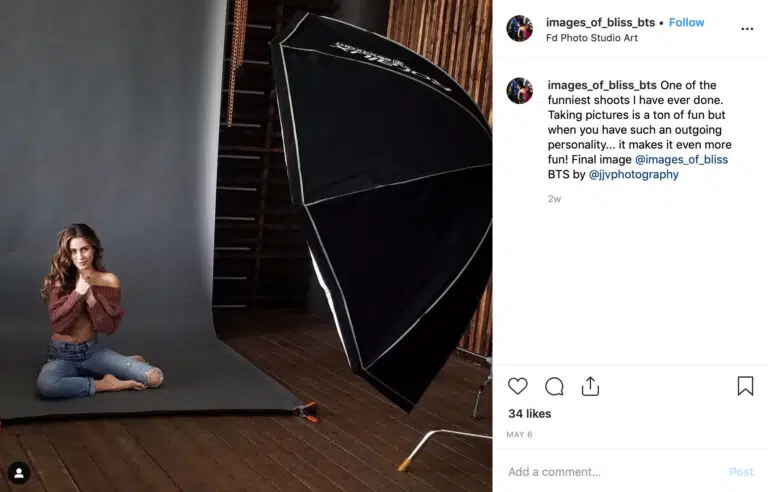Open the three-dot more options menu
Viewport: 768px width, 492px height.
tap(747, 29)
